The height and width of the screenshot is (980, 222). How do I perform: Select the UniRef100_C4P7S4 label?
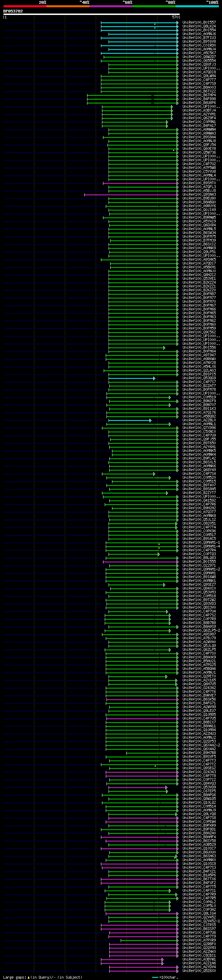point(199,473)
